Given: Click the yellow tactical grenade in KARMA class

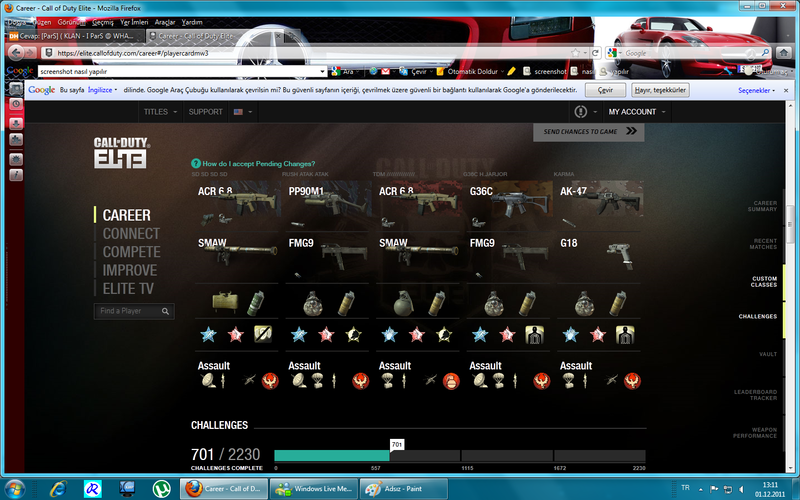Looking at the screenshot, I should coord(618,303).
